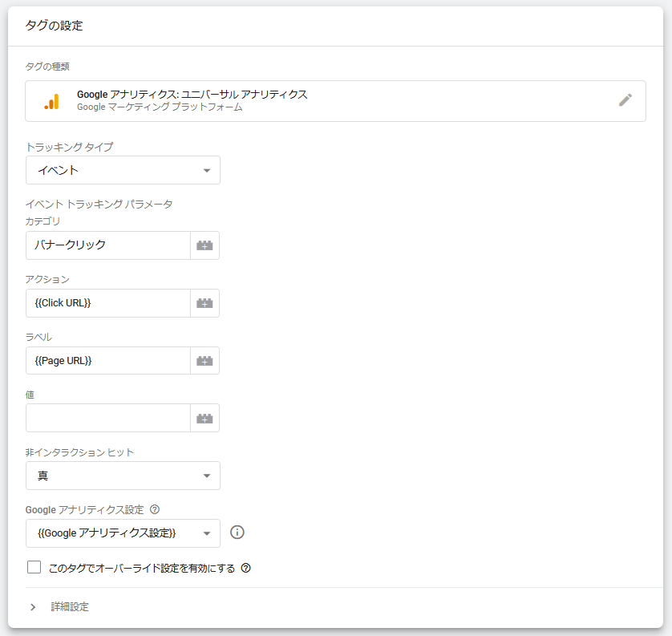Viewport: 672px width, 636px height.
Task: Click ラベル input containing {{Page URL}}
Action: point(108,361)
